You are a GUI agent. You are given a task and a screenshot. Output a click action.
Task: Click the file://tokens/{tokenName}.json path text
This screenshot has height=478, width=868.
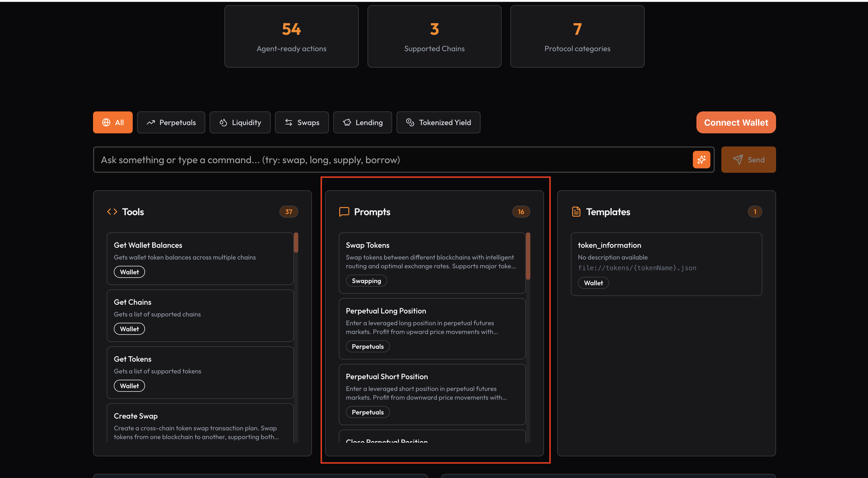click(x=637, y=268)
